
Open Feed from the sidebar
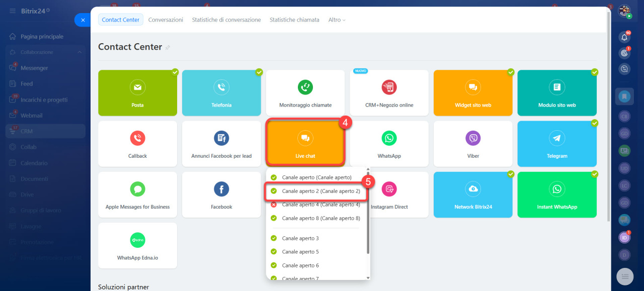(27, 84)
